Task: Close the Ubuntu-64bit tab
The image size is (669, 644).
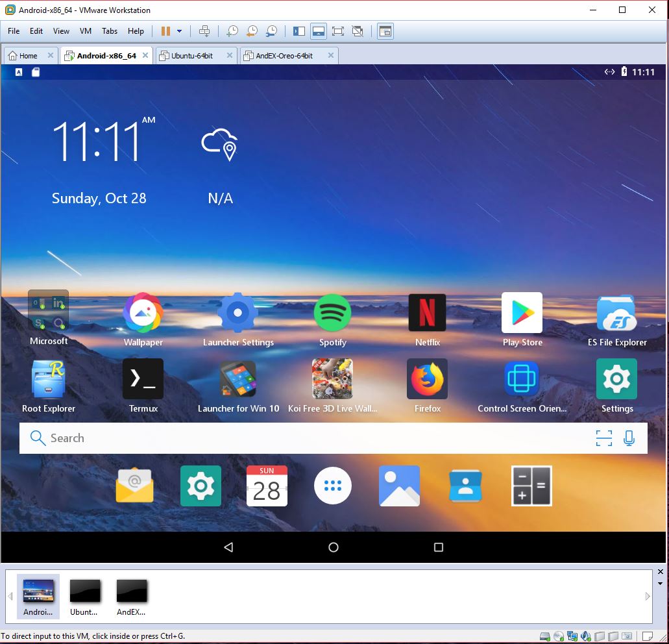Action: (230, 55)
